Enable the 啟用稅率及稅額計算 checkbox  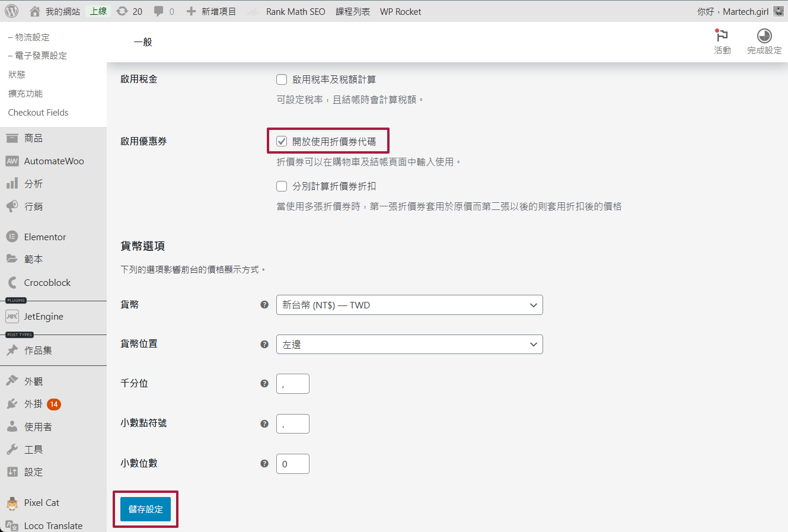[x=282, y=79]
